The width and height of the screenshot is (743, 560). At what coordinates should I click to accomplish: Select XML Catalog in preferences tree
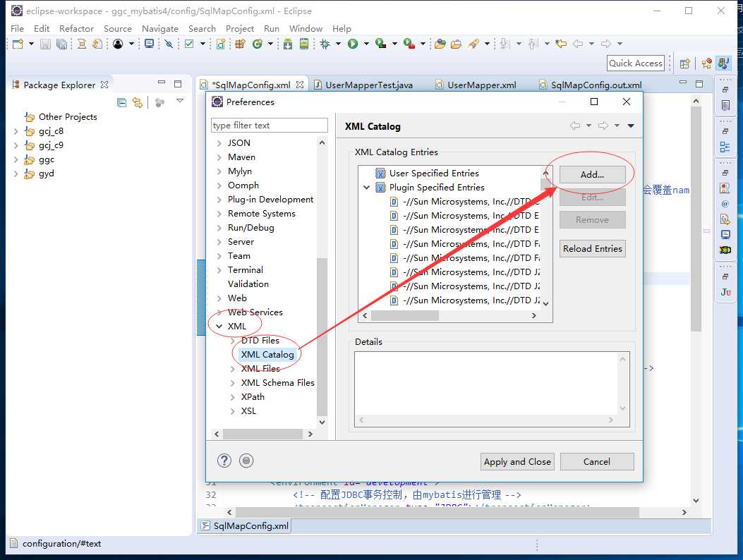(267, 355)
